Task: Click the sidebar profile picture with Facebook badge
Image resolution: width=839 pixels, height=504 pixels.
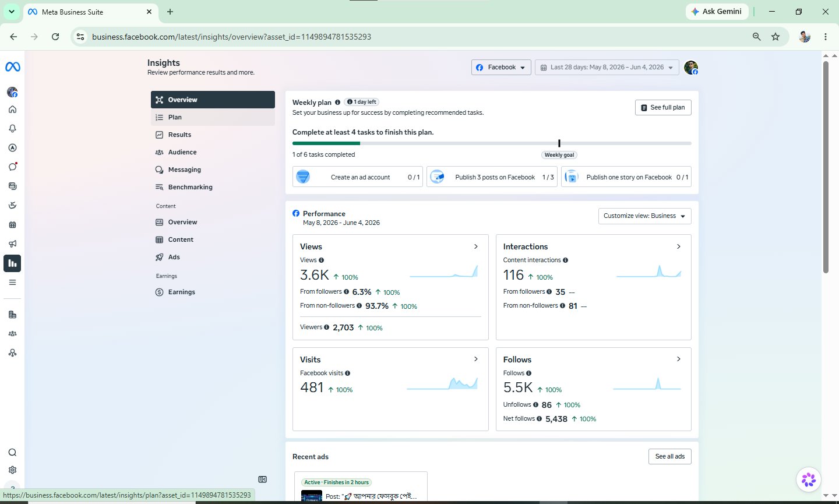Action: 12,92
